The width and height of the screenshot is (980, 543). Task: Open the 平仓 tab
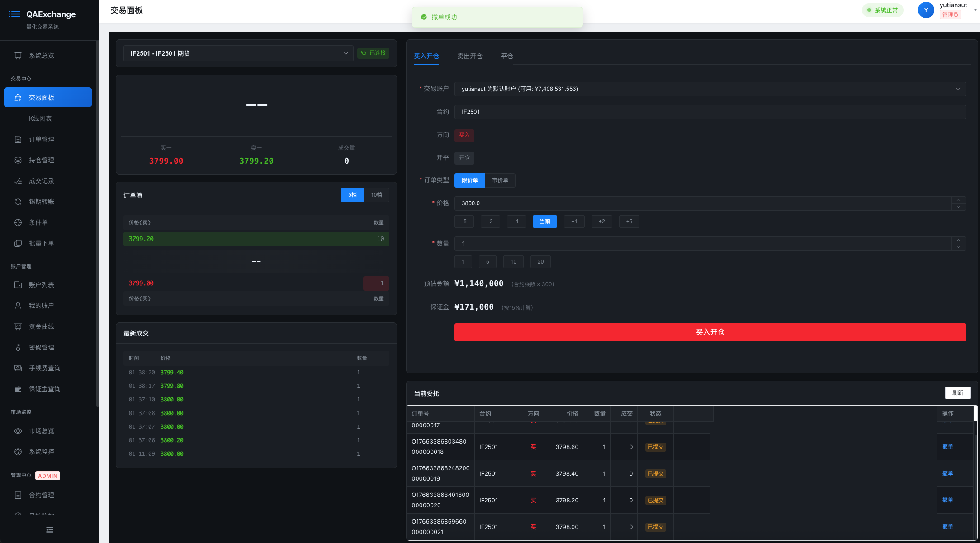tap(507, 56)
